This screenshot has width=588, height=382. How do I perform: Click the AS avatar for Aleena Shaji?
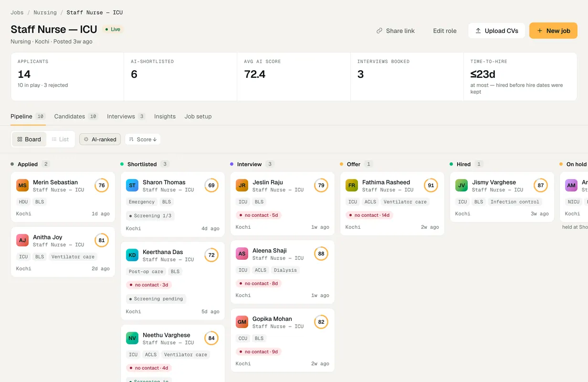(242, 254)
